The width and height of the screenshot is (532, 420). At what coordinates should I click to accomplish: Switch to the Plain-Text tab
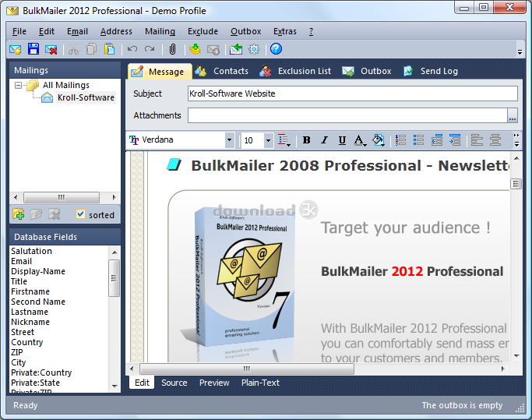(261, 383)
